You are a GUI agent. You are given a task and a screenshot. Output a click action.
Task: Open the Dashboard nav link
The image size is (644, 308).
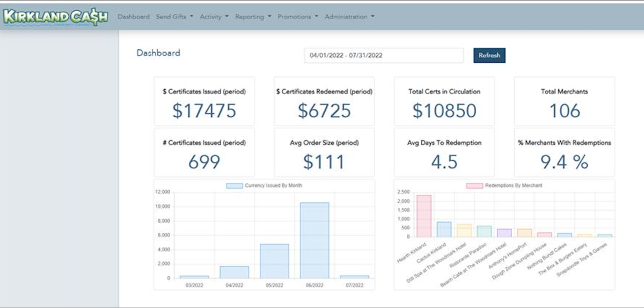point(134,17)
